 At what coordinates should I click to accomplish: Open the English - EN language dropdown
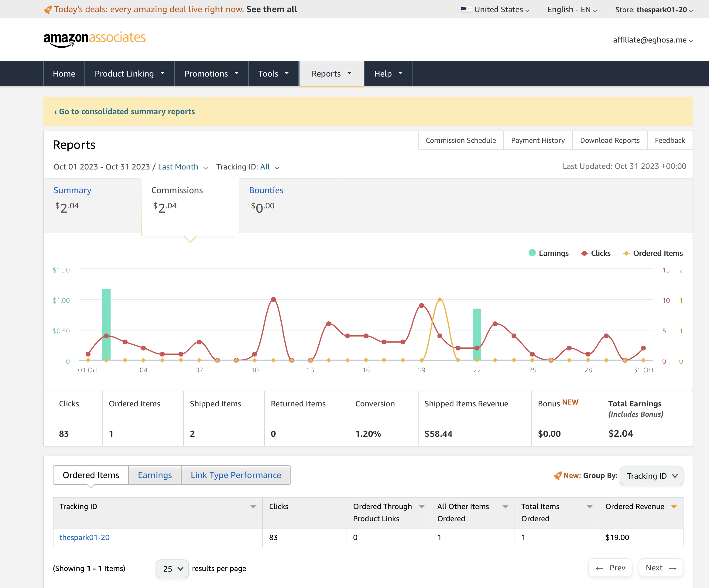click(572, 10)
